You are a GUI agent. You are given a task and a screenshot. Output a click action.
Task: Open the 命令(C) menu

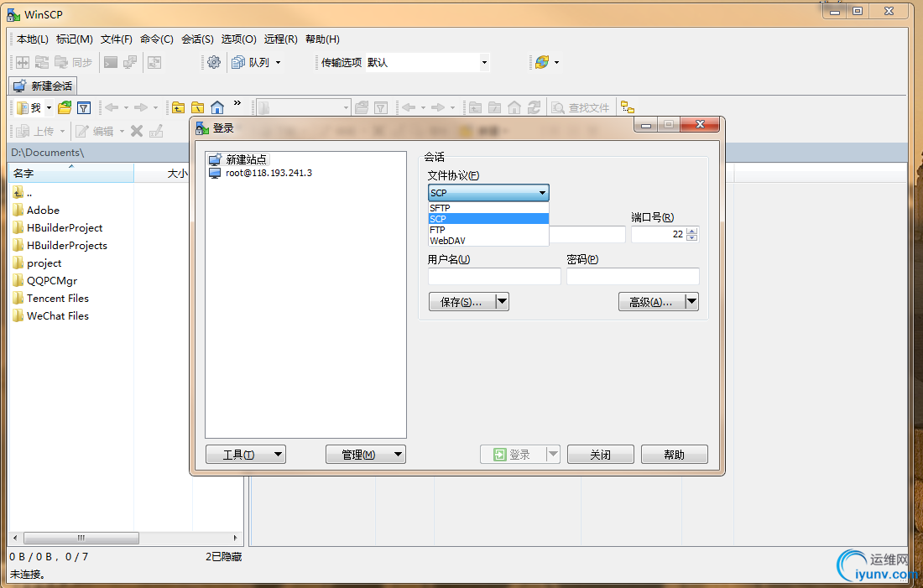pyautogui.click(x=157, y=39)
